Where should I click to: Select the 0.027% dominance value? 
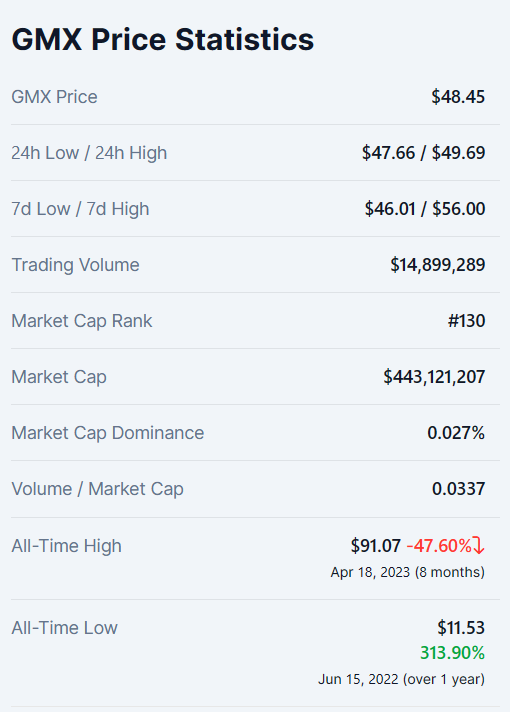[x=456, y=433]
